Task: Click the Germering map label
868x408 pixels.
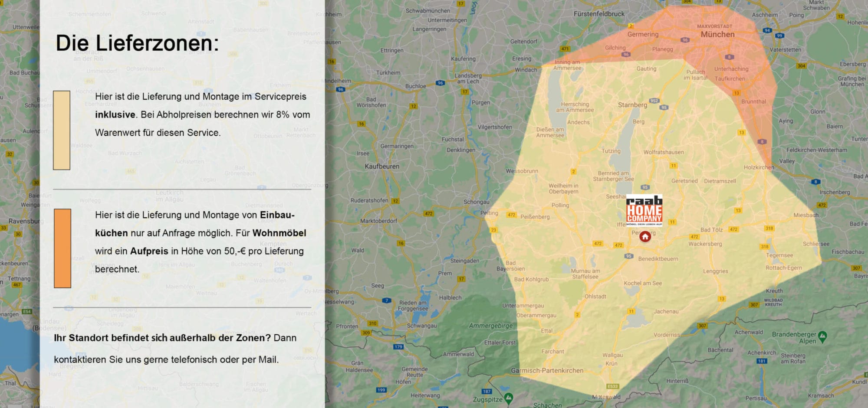Action: tap(643, 34)
